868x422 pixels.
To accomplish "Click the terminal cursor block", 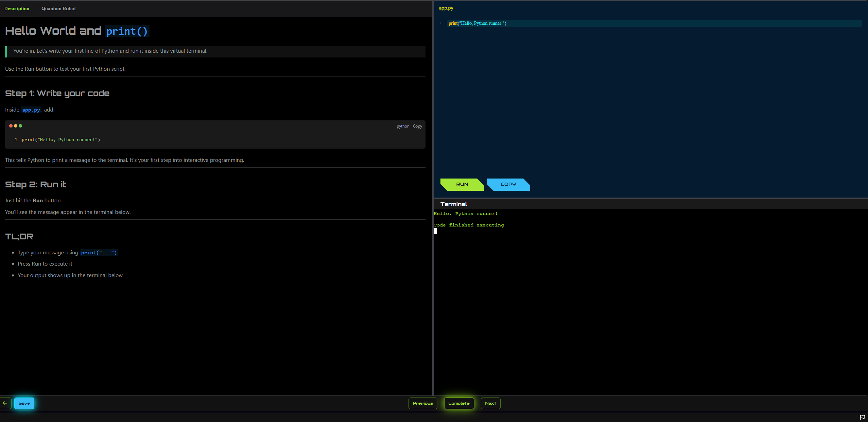I will pos(435,231).
